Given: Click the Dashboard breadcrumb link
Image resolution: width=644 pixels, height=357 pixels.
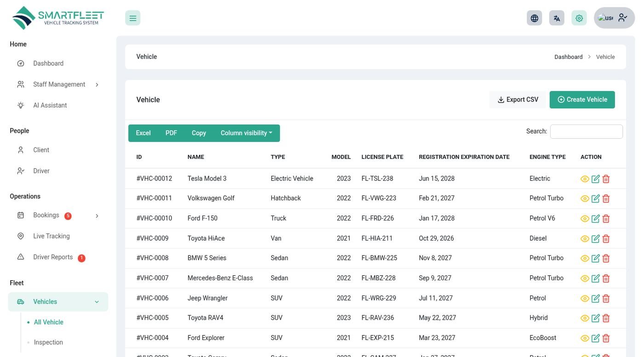Looking at the screenshot, I should point(568,57).
